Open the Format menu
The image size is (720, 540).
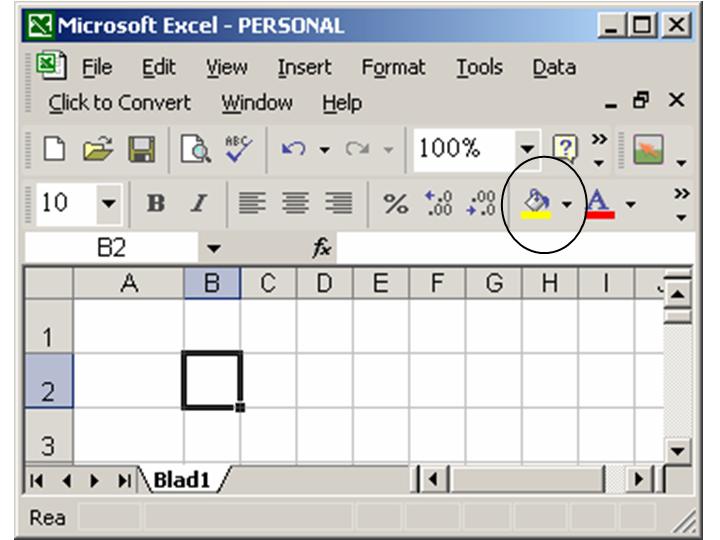[x=393, y=68]
